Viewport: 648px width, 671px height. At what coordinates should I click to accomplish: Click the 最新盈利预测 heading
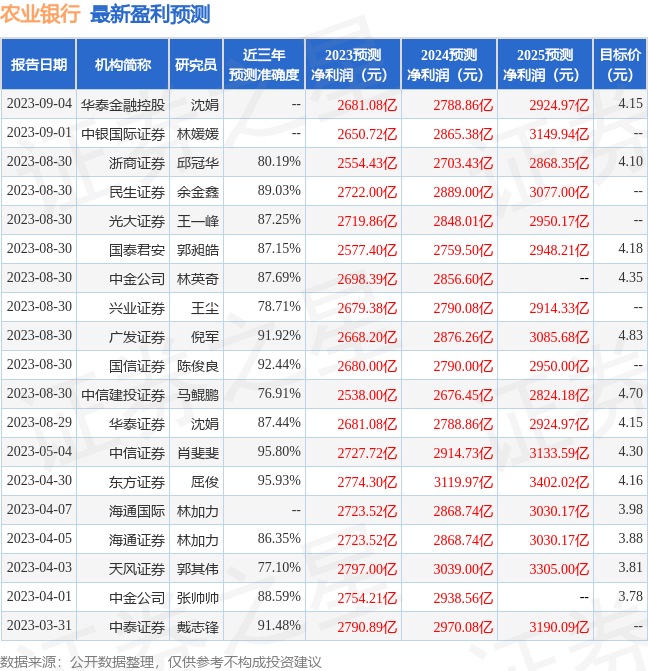[150, 14]
